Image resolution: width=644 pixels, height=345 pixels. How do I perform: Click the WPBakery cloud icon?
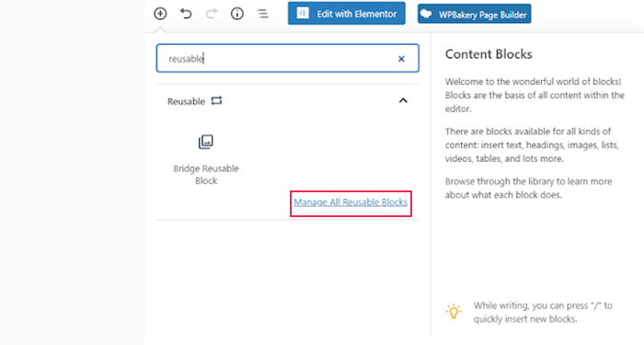[427, 14]
